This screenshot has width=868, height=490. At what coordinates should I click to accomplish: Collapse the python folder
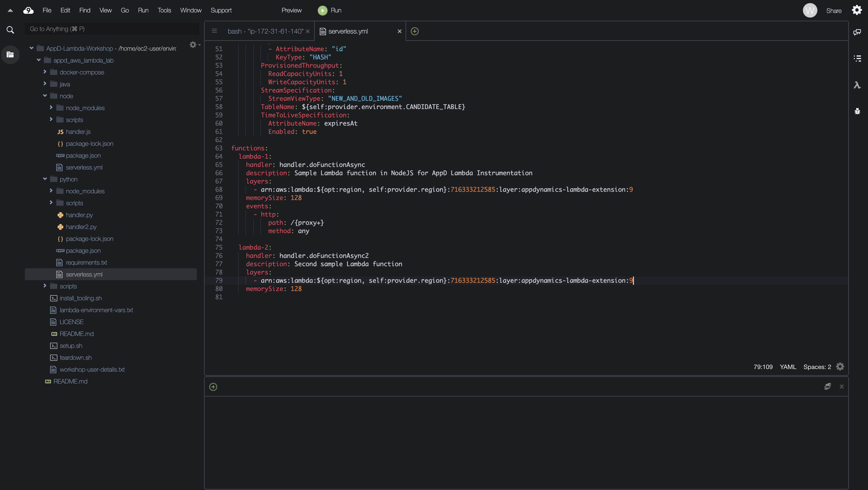coord(45,179)
